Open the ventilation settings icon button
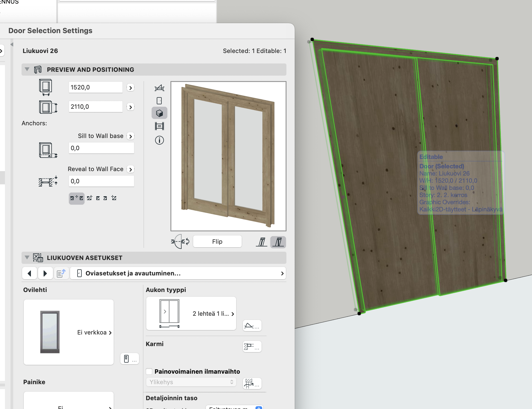Screen dimensions: 532x409 click(252, 383)
